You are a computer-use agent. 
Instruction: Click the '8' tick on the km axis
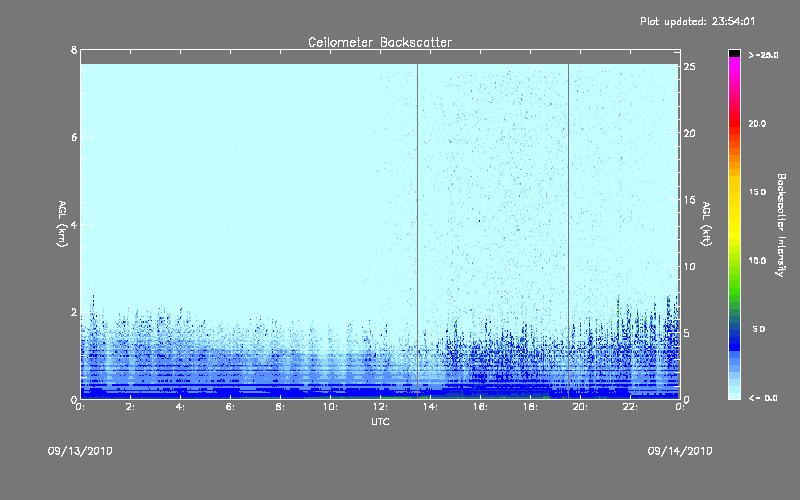[74, 50]
